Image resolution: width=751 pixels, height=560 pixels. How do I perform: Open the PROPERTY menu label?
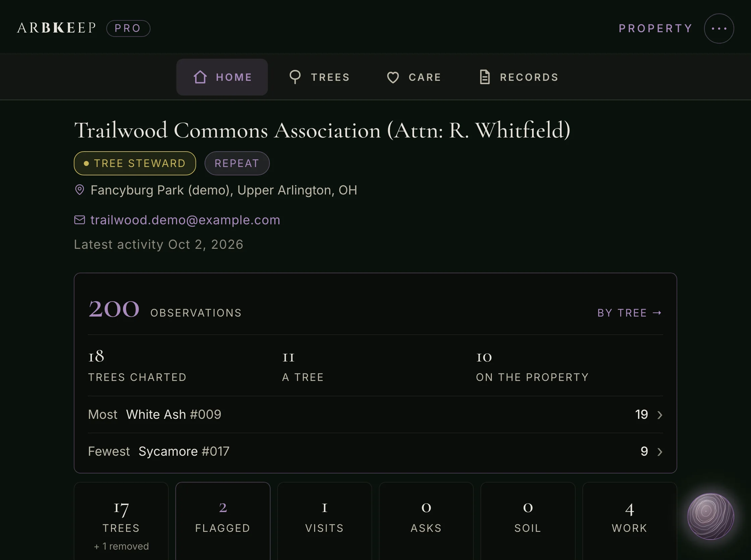(655, 29)
